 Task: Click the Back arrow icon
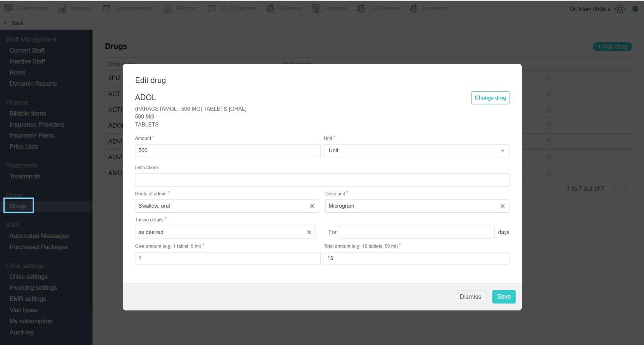pyautogui.click(x=6, y=23)
